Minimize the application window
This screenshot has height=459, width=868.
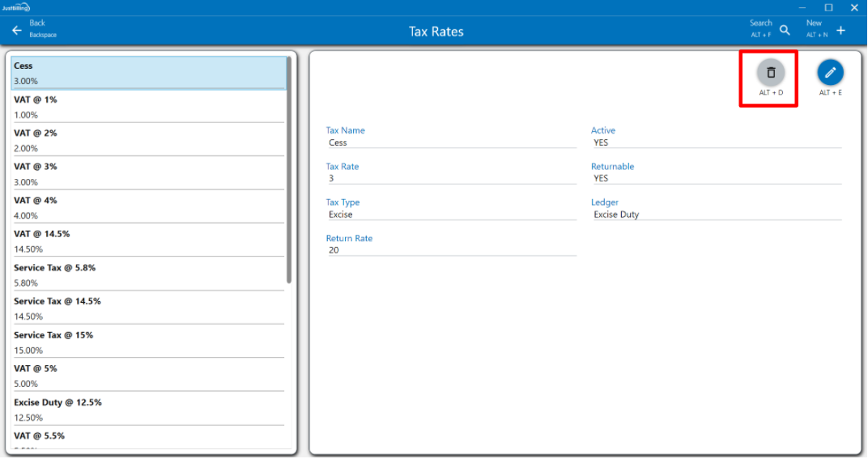(802, 7)
